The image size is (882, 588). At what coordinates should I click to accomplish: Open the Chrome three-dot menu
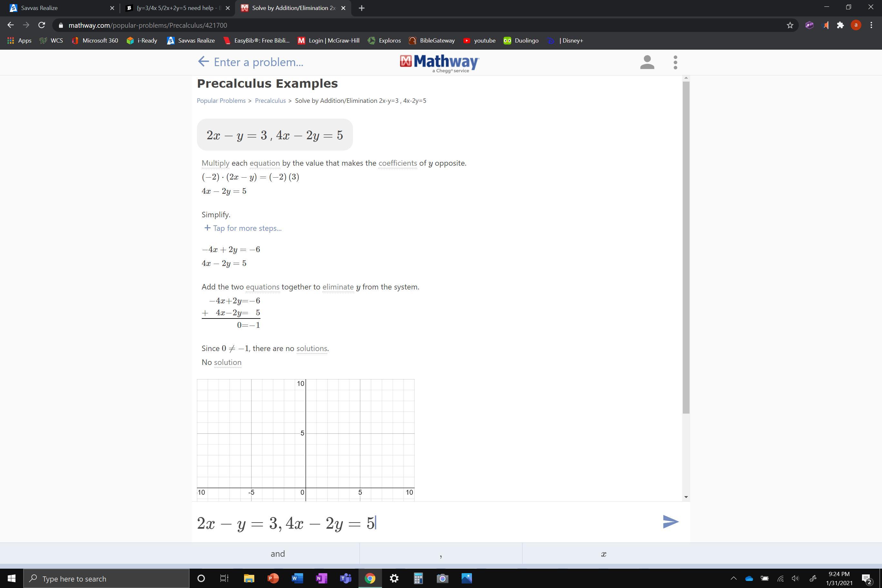(871, 25)
